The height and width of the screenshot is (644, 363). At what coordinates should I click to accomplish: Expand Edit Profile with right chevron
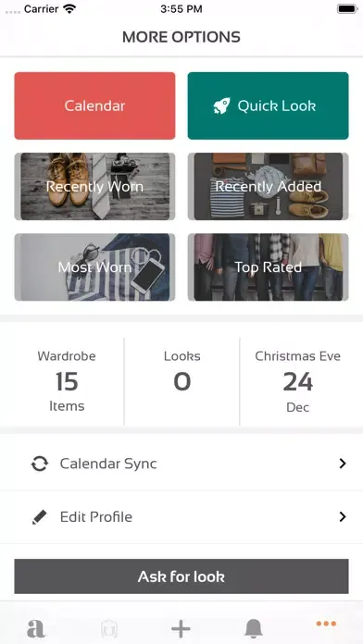pos(343,516)
